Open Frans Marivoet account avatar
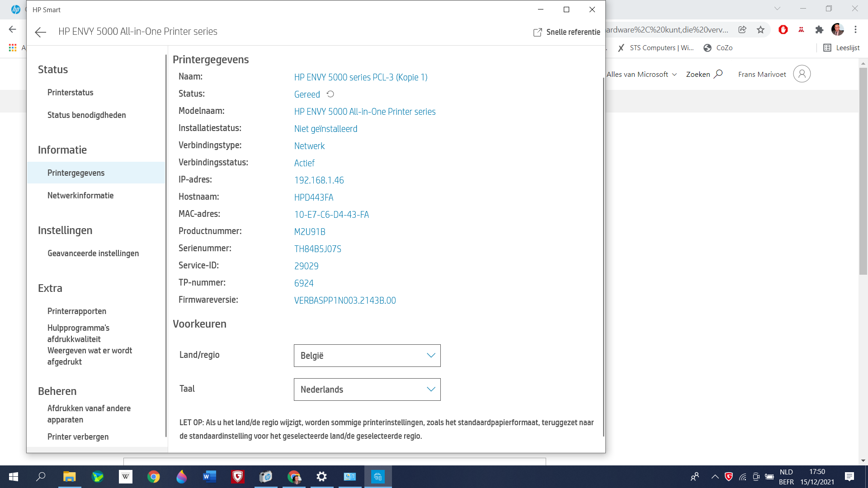The height and width of the screenshot is (488, 868). [x=802, y=74]
